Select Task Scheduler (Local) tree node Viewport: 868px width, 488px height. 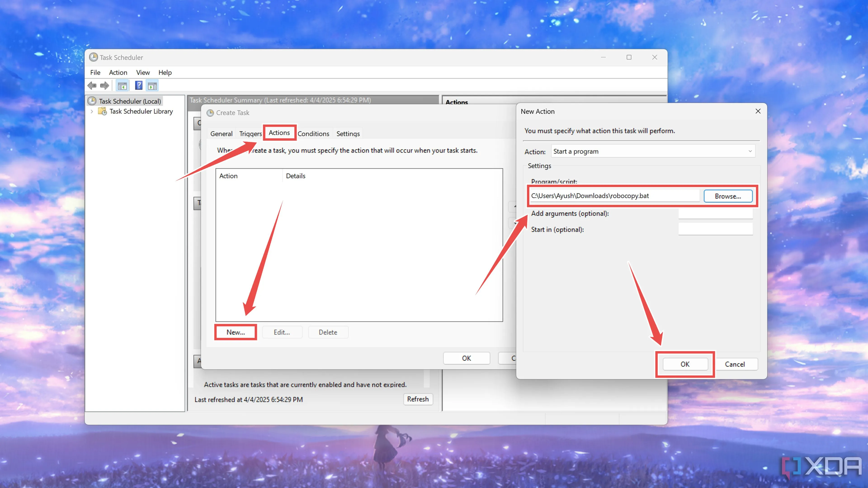pyautogui.click(x=130, y=101)
